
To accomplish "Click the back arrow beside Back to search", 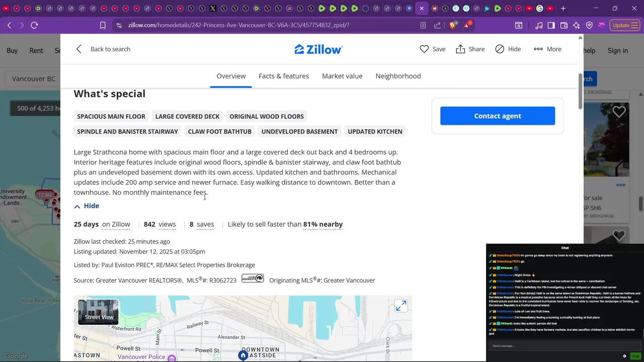I will 79,49.
